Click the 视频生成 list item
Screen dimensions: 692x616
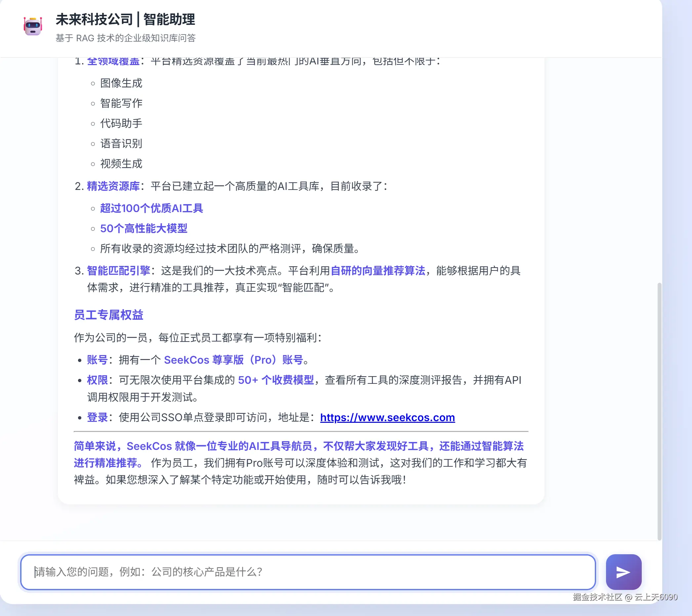pyautogui.click(x=121, y=164)
